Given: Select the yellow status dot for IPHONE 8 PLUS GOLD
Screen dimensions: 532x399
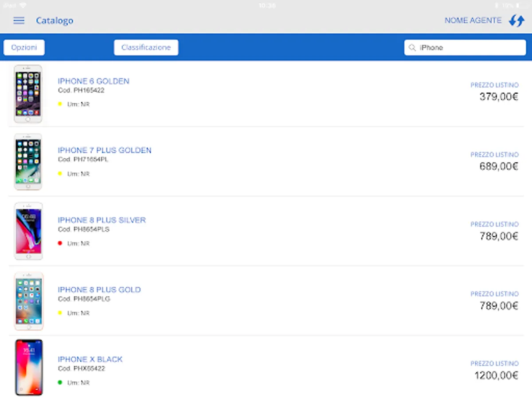Looking at the screenshot, I should [x=60, y=313].
